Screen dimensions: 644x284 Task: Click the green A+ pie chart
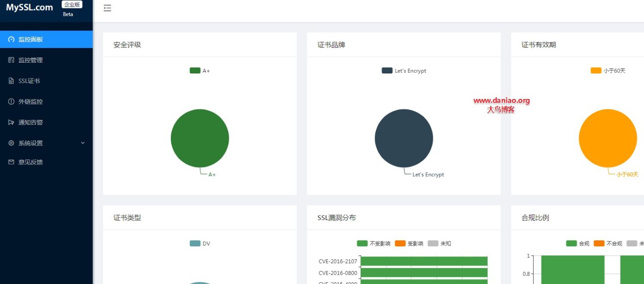click(x=200, y=138)
